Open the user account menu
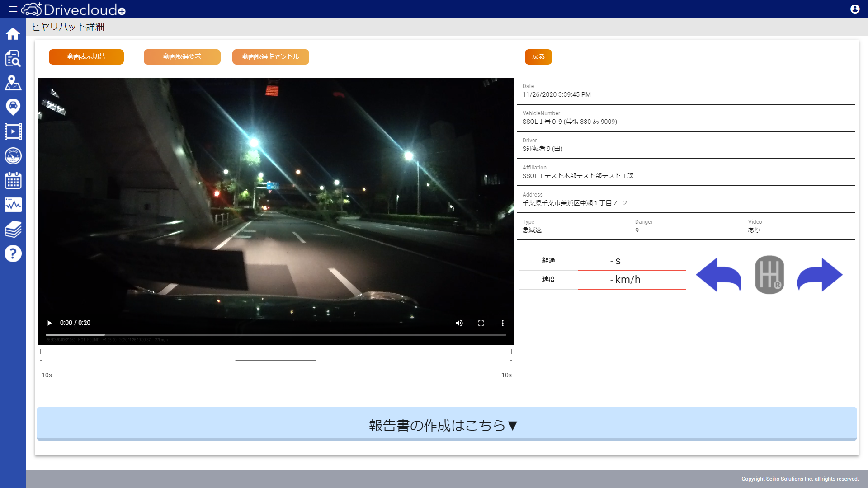Image resolution: width=868 pixels, height=488 pixels. [x=855, y=9]
